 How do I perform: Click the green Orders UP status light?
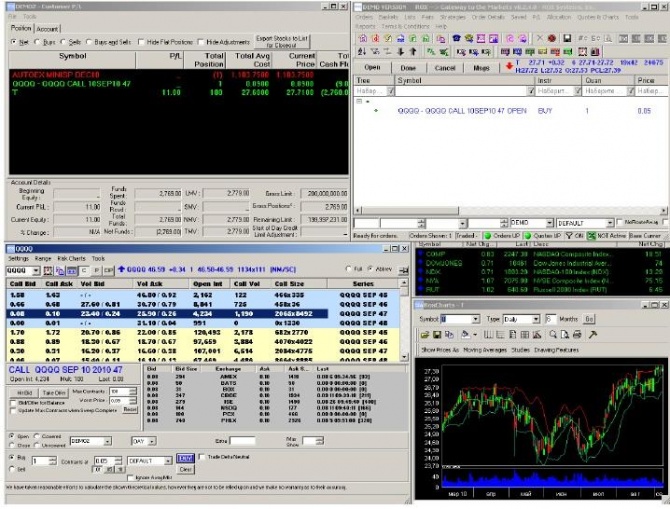pyautogui.click(x=487, y=235)
